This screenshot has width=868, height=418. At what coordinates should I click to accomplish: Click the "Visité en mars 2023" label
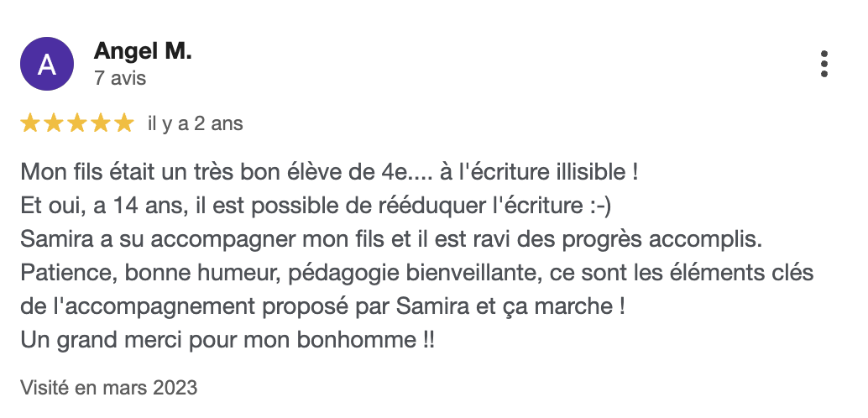click(x=109, y=388)
